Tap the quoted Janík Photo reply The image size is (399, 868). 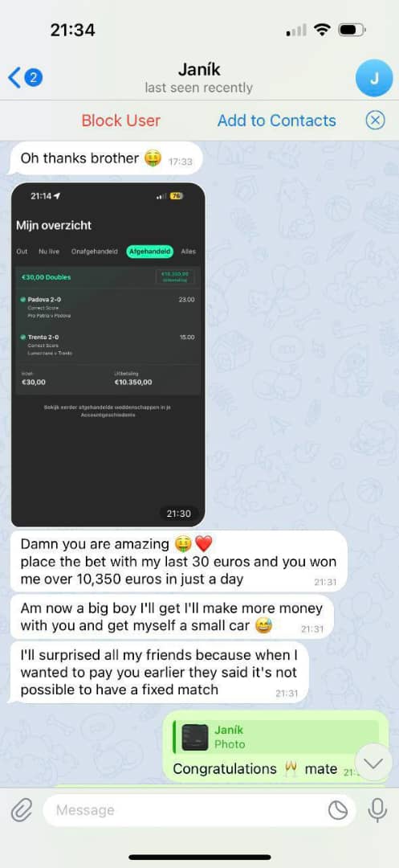(x=275, y=737)
